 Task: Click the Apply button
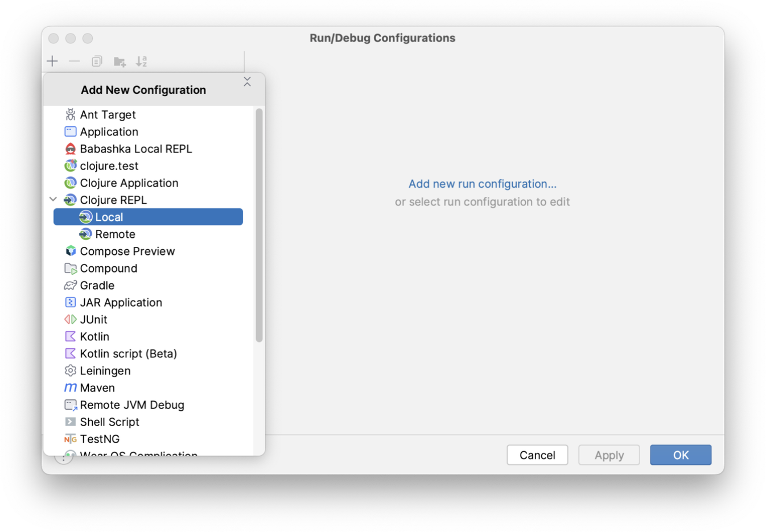tap(609, 455)
